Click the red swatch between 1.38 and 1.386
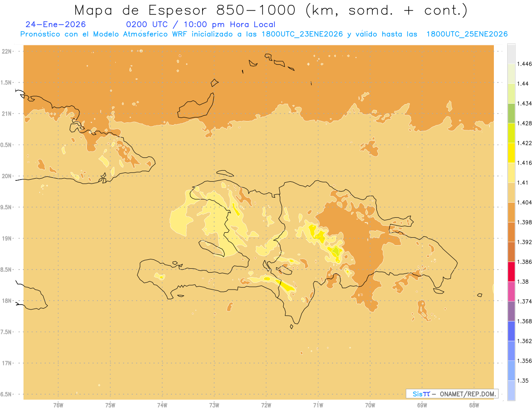 point(511,272)
